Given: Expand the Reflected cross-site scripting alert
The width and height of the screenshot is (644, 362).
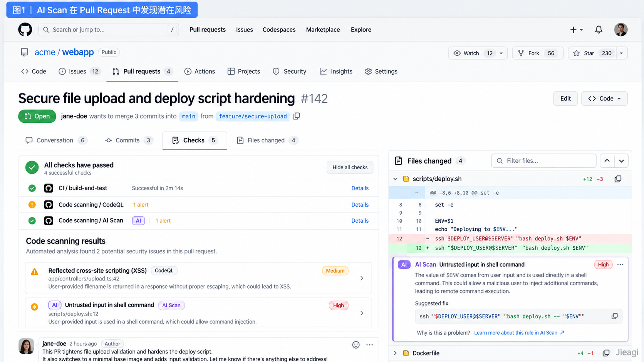Looking at the screenshot, I should [x=362, y=278].
